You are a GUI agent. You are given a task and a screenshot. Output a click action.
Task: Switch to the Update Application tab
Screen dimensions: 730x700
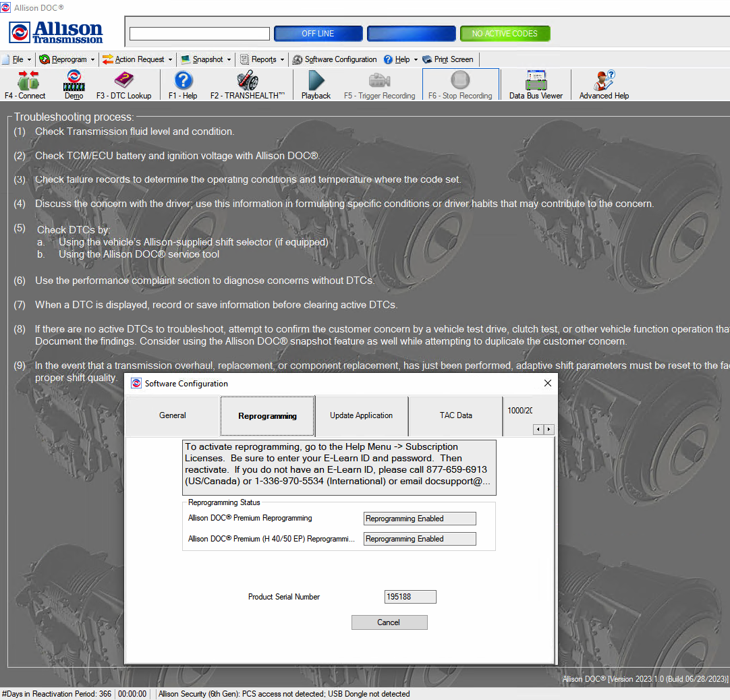click(361, 415)
